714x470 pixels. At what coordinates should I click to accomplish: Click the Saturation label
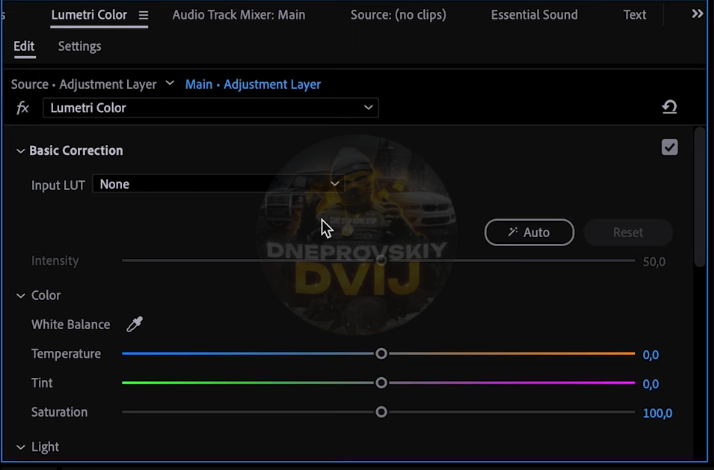click(x=59, y=412)
